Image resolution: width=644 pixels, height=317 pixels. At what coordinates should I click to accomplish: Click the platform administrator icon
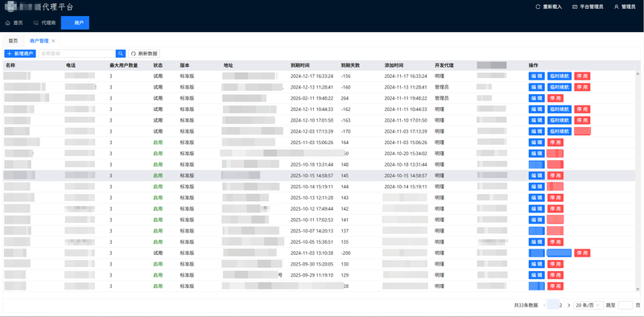pos(575,7)
